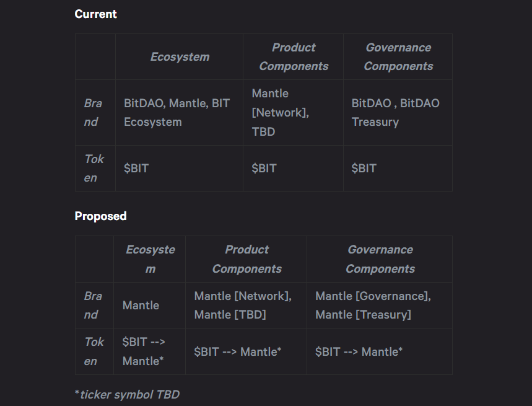Click the "Mantle [Network], Mantle [TBD]" cell
The width and height of the screenshot is (532, 406).
pyautogui.click(x=243, y=305)
